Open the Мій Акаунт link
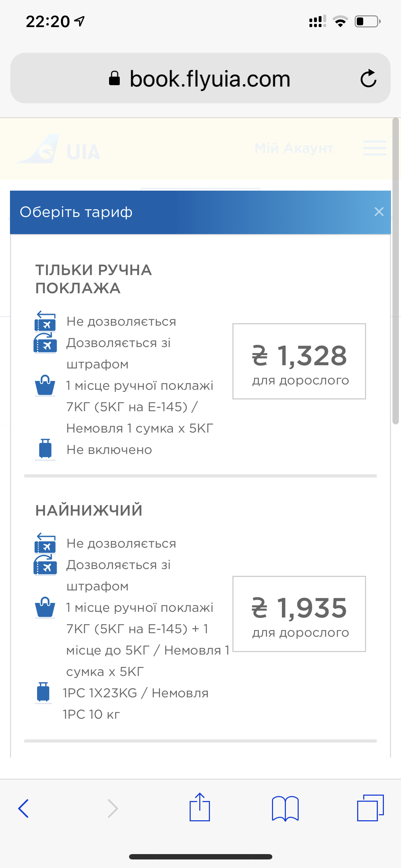401x868 pixels. [x=294, y=148]
